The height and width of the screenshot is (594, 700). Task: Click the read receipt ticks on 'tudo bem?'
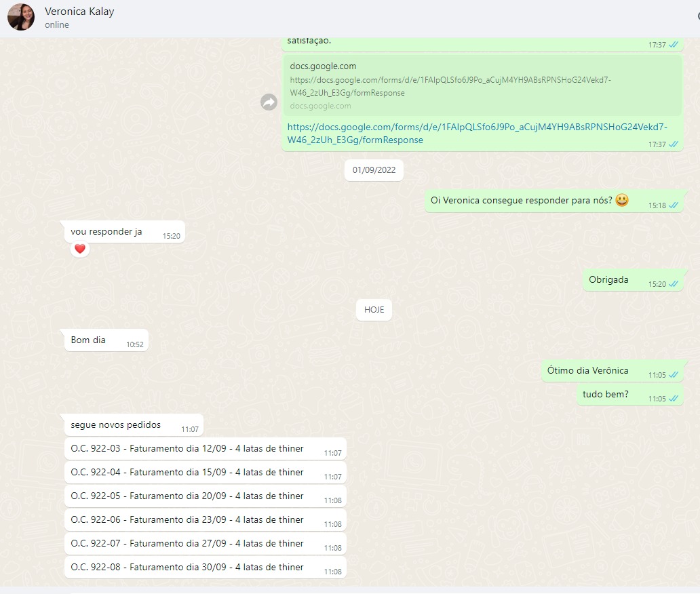coord(674,399)
